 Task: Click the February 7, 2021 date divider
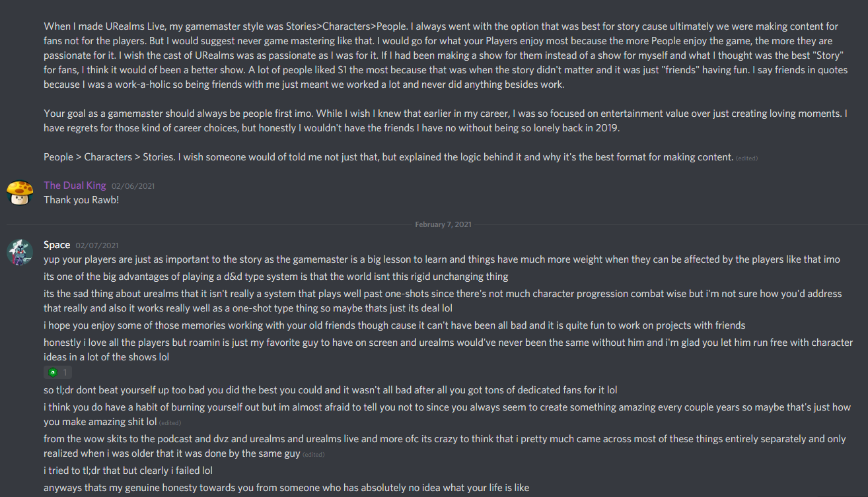tap(443, 225)
